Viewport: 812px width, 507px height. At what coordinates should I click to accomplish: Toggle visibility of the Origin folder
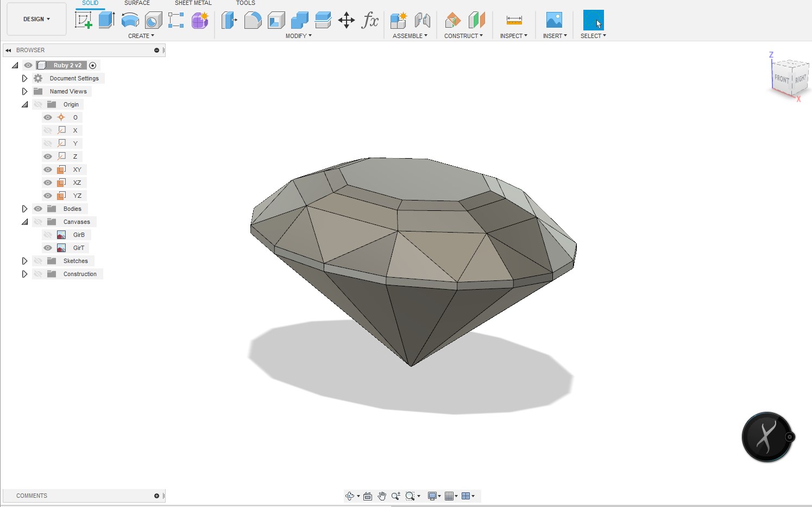point(38,104)
